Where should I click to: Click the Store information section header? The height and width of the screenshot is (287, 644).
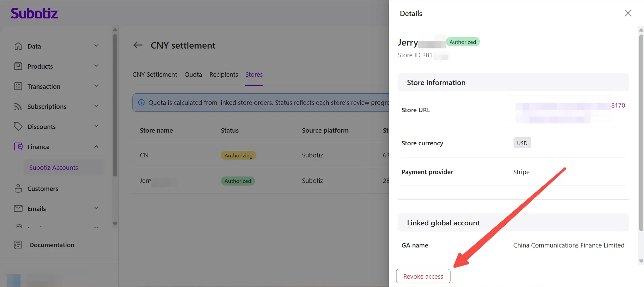coord(513,82)
